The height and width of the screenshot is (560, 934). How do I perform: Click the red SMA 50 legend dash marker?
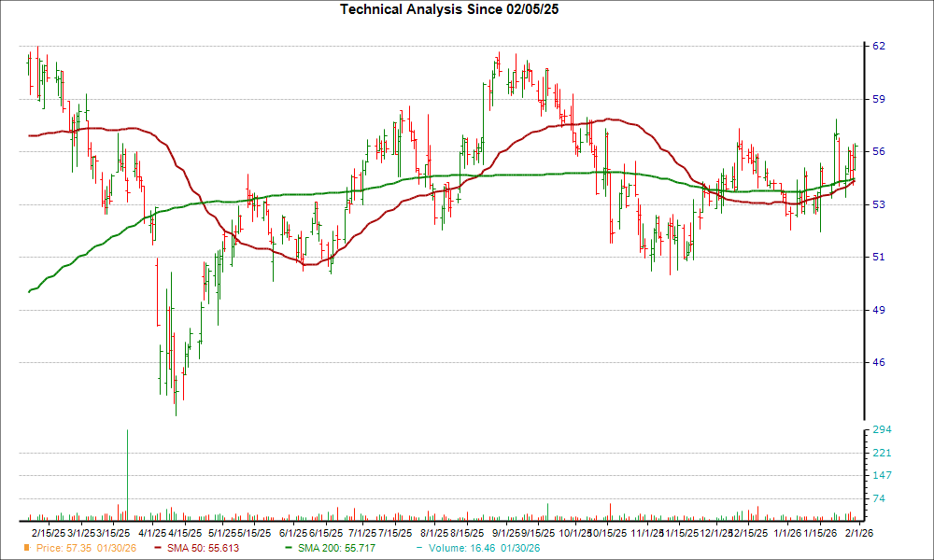(158, 549)
